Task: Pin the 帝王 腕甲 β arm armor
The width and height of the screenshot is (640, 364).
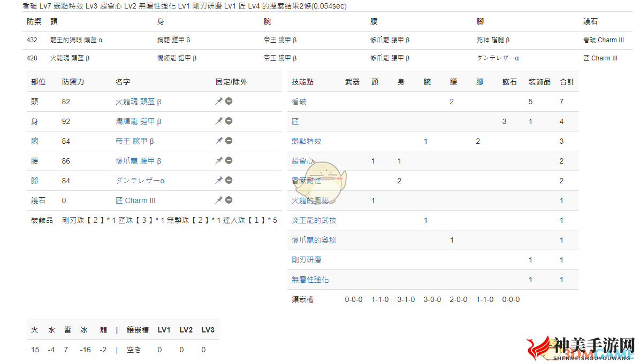Action: (x=219, y=141)
